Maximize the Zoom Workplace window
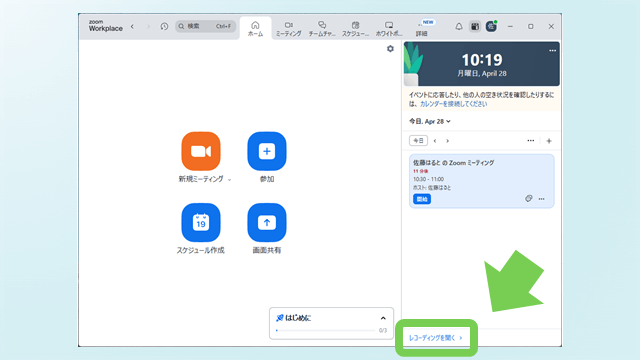Viewport: 640px width, 360px height. (x=531, y=27)
